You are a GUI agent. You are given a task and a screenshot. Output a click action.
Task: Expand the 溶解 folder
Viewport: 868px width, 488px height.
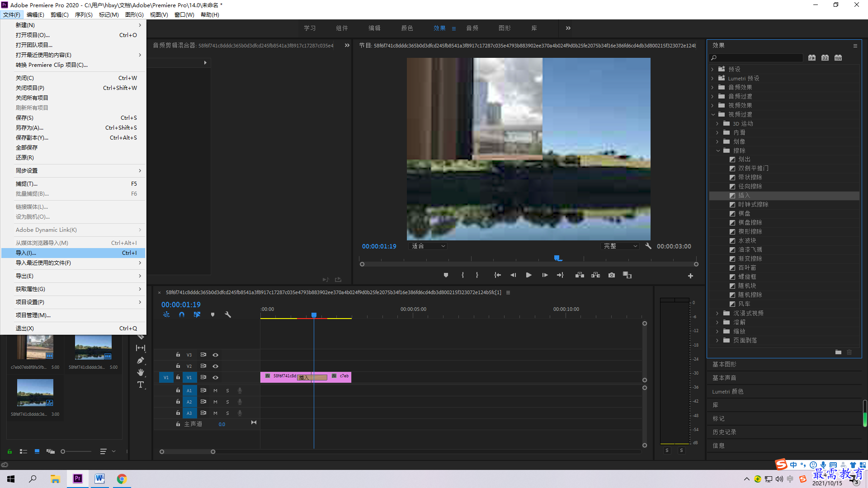click(x=717, y=322)
